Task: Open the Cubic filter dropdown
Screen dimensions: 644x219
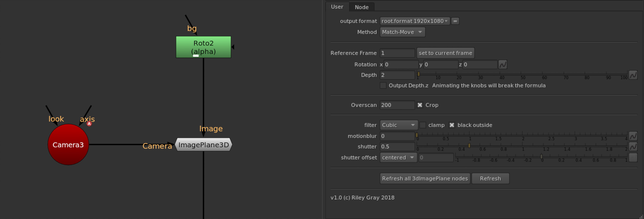Action: coord(398,125)
